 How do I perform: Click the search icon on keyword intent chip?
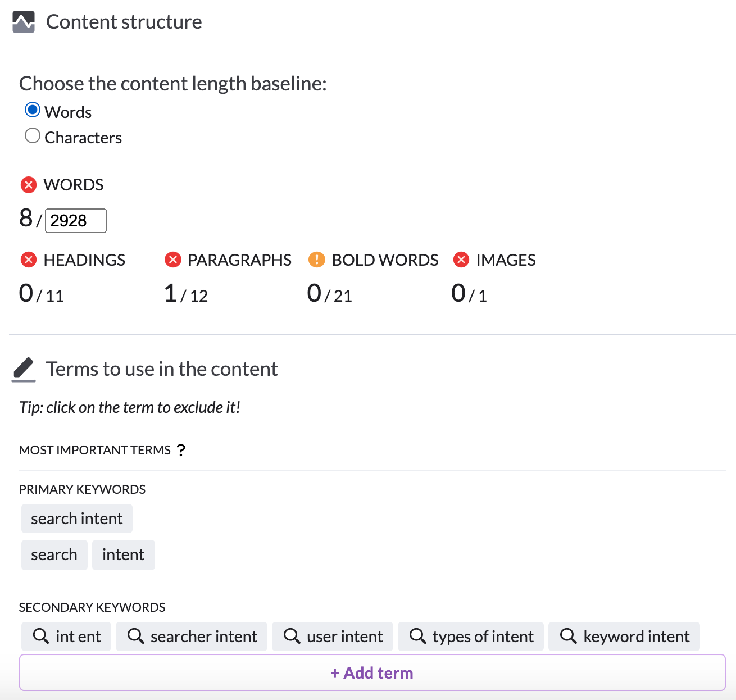click(569, 636)
